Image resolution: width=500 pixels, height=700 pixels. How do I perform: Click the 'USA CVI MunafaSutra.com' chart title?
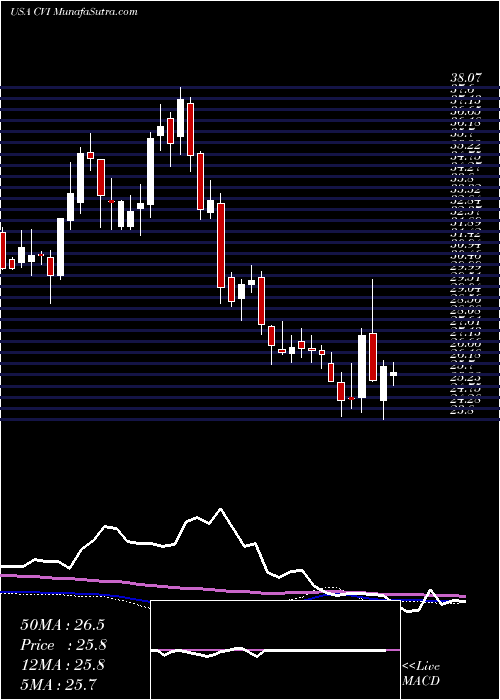point(73,12)
